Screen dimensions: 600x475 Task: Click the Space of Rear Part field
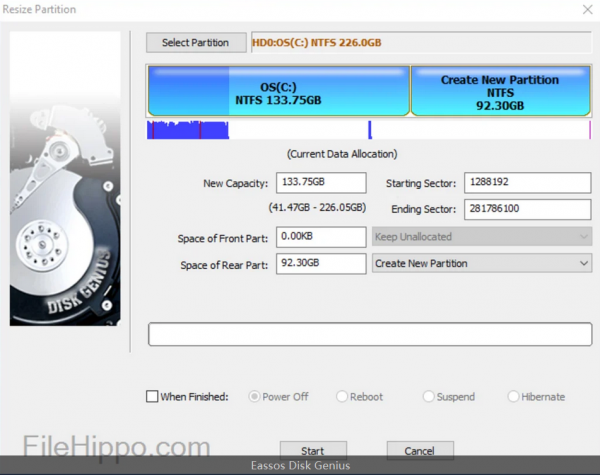(x=319, y=263)
